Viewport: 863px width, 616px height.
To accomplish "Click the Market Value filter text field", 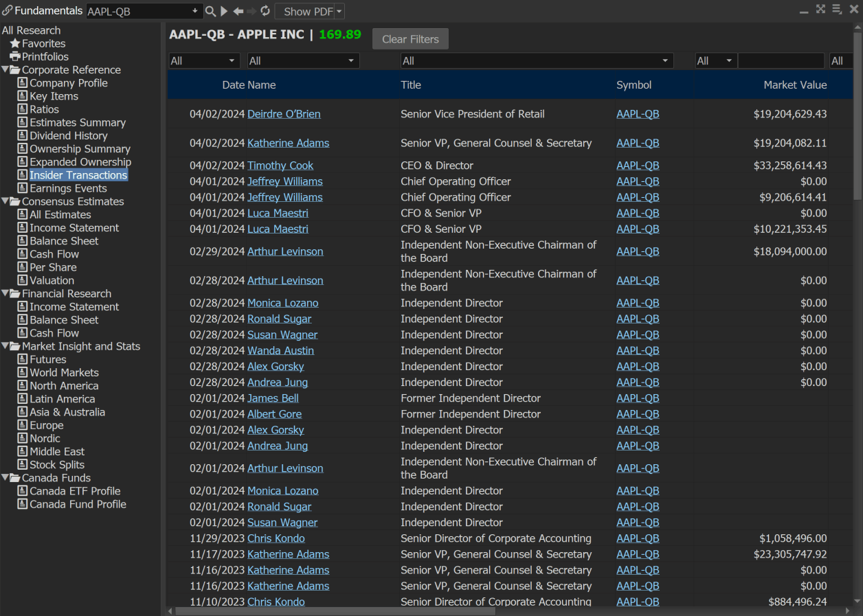I will click(781, 61).
